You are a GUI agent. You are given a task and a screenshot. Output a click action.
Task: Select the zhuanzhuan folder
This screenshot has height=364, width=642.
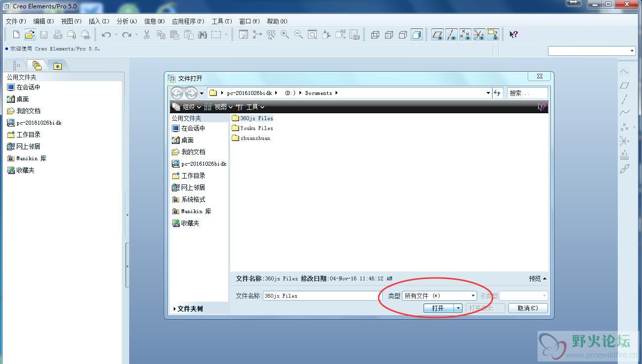point(251,138)
